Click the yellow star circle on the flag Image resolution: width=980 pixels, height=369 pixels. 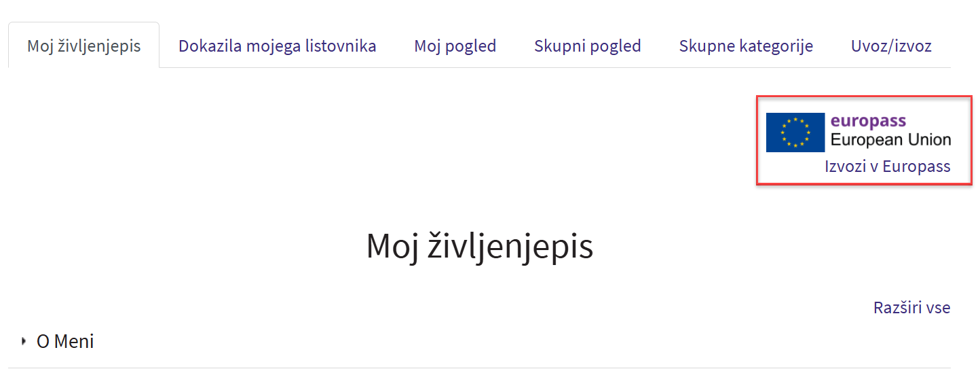(x=795, y=133)
